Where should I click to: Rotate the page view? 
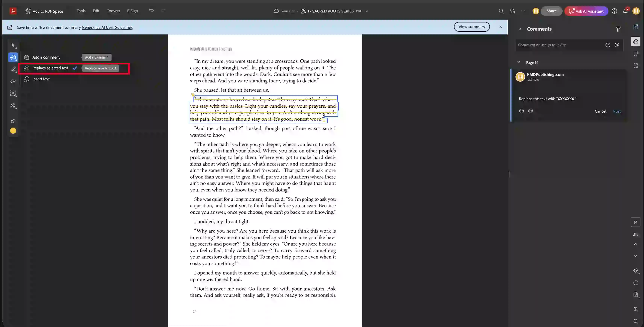click(x=636, y=283)
